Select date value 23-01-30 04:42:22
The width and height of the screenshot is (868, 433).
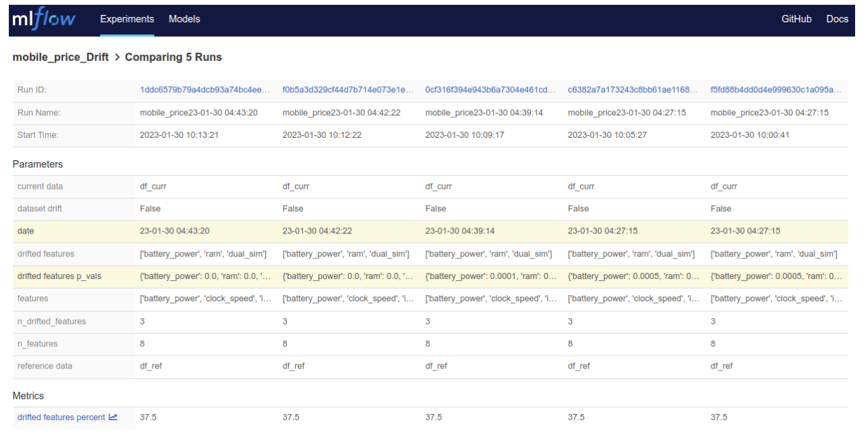click(x=317, y=231)
